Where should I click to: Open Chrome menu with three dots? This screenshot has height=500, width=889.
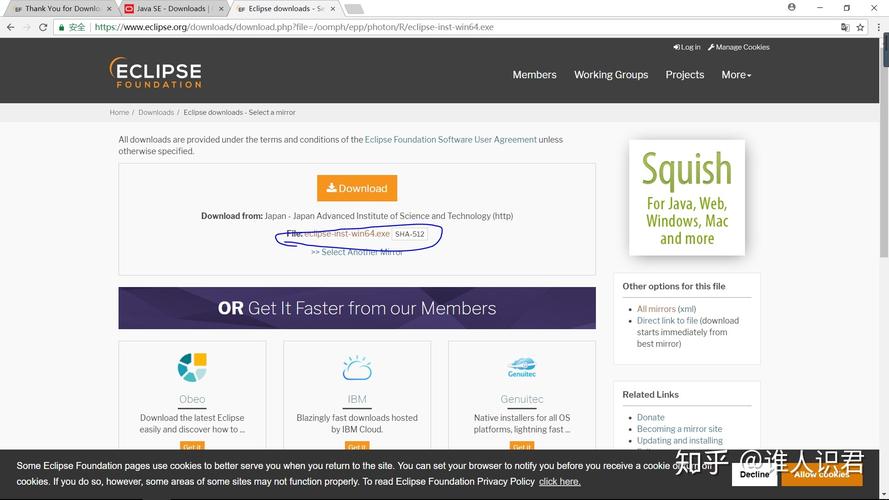(879, 27)
